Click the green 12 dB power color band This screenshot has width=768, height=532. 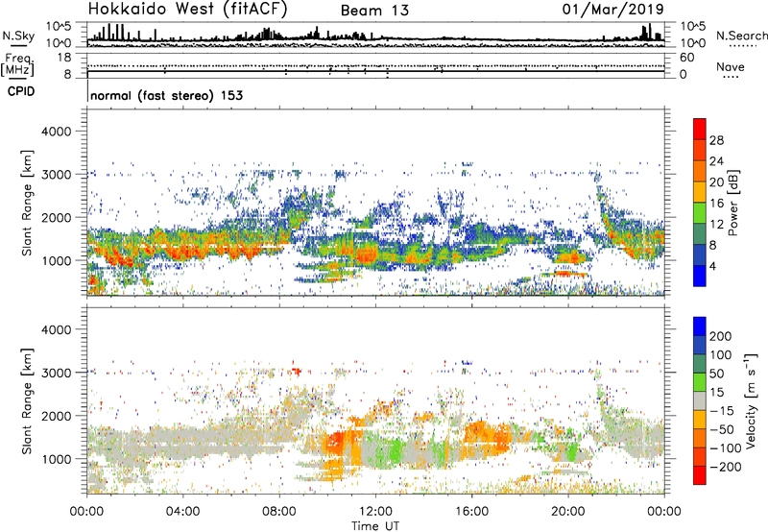[x=700, y=213]
